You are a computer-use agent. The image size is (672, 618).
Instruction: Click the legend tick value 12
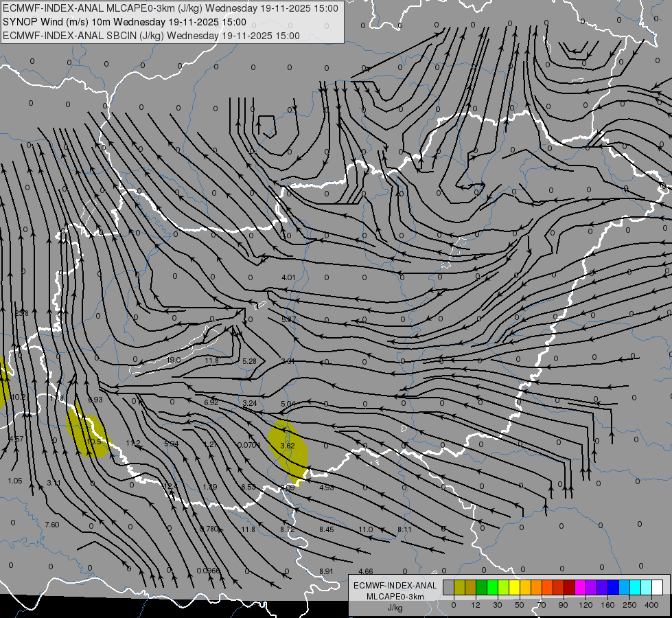[x=475, y=605]
